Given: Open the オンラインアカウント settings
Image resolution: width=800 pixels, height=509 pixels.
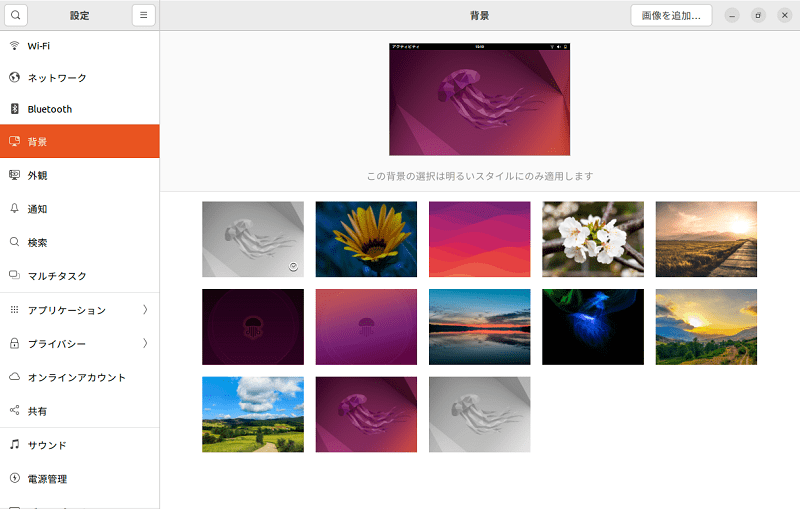Looking at the screenshot, I should tap(80, 377).
